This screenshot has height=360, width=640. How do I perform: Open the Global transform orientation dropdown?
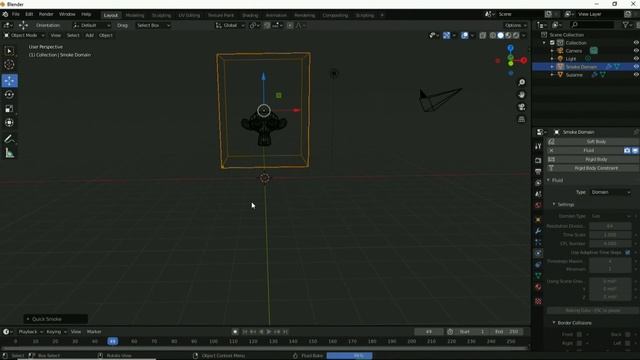coord(230,25)
